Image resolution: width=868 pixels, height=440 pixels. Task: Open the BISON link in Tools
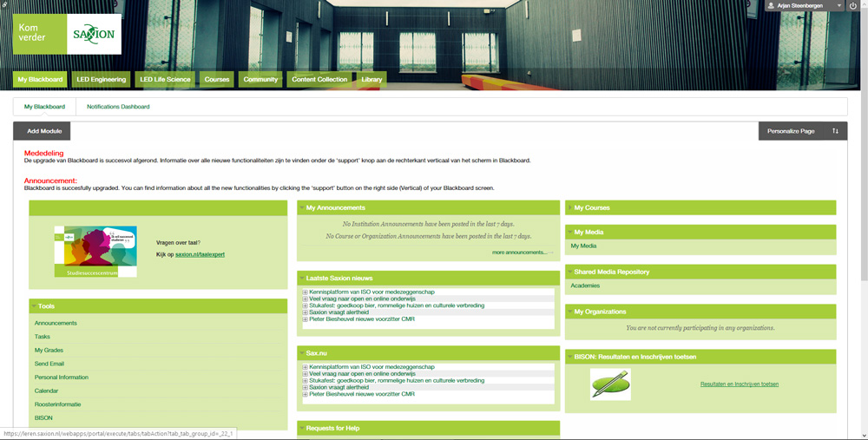click(43, 417)
